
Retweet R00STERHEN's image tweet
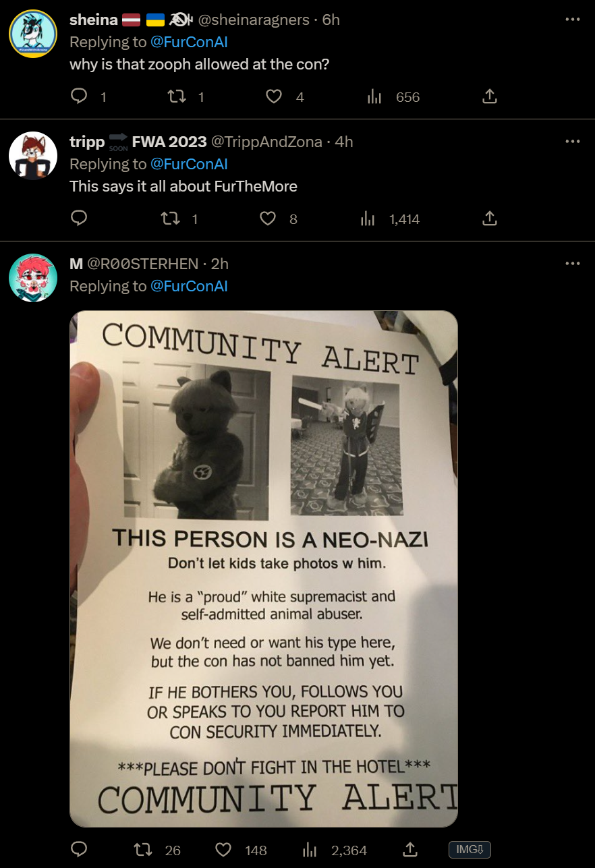pos(144,850)
